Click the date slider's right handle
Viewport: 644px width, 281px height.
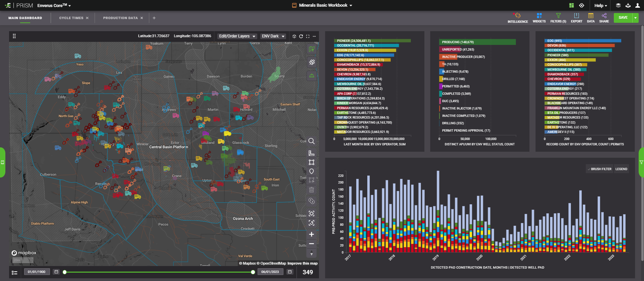(x=253, y=272)
